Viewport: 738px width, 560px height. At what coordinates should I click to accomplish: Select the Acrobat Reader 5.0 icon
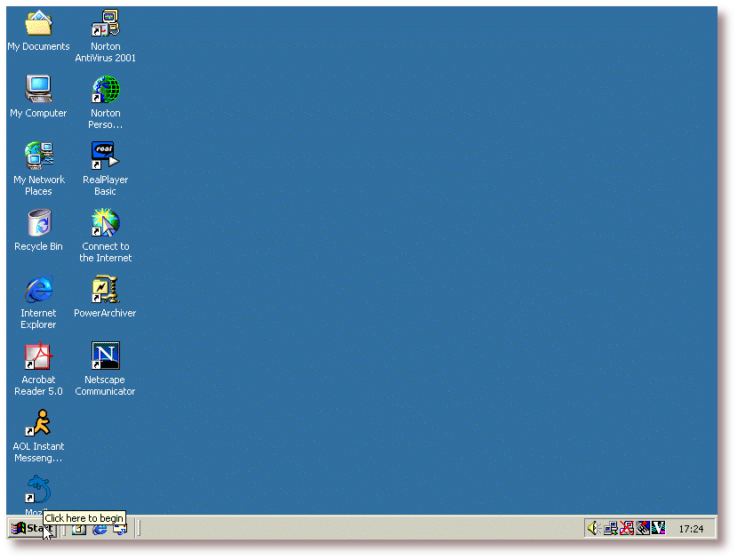tap(38, 356)
